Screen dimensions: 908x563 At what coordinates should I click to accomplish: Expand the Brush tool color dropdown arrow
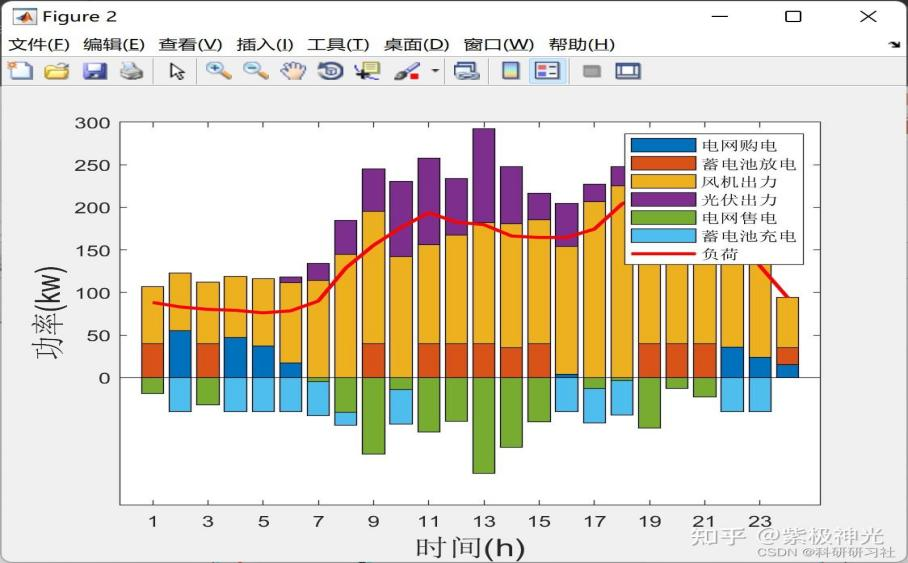tap(434, 71)
